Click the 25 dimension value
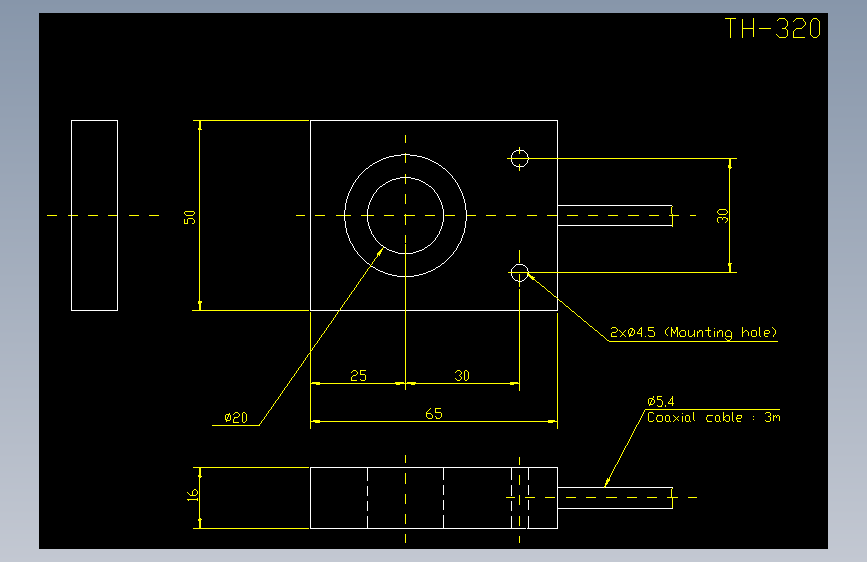The image size is (867, 562). [358, 376]
